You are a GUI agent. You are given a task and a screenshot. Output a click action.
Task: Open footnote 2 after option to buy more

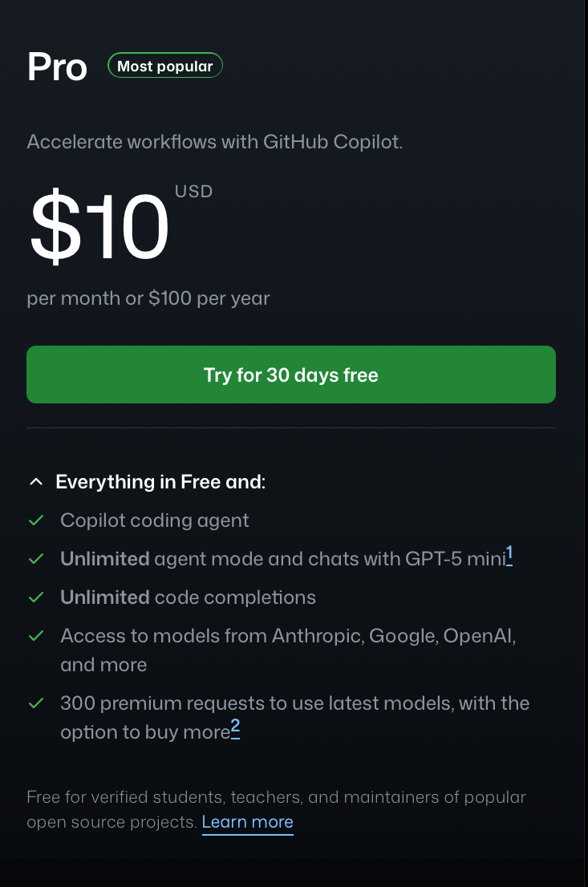tap(235, 728)
